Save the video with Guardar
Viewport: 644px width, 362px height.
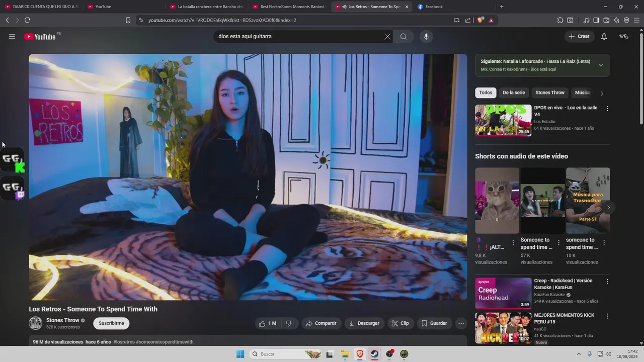tap(434, 323)
